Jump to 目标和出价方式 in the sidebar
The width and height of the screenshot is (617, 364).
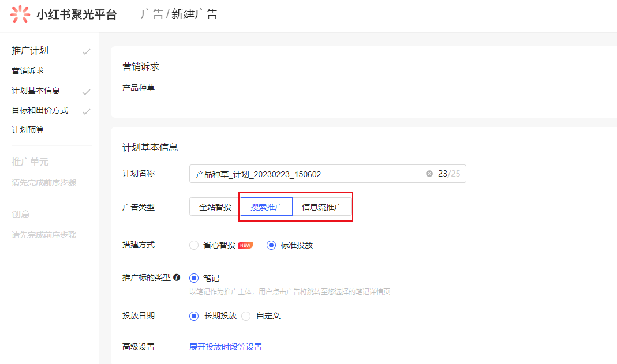click(40, 110)
